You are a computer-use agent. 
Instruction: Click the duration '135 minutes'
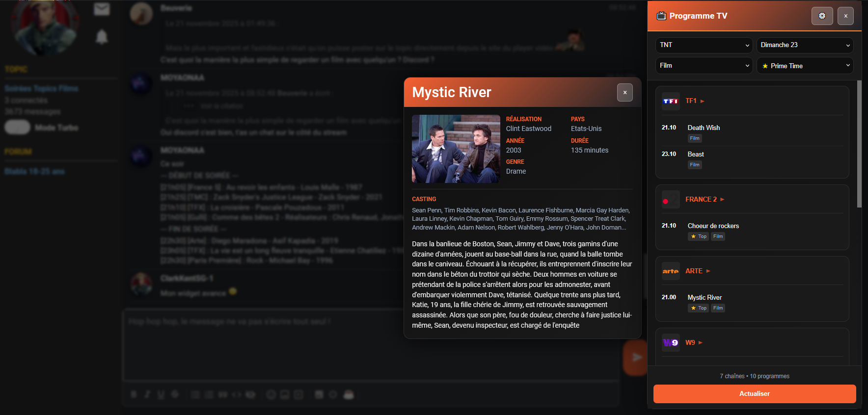[590, 151]
